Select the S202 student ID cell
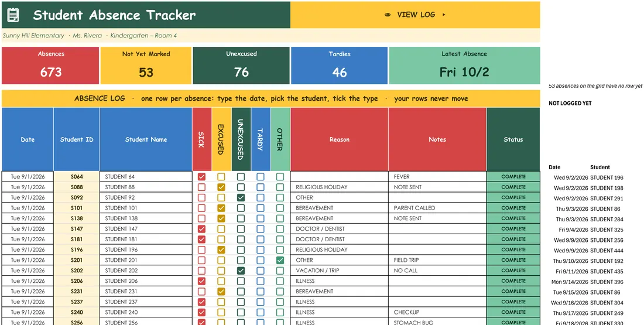 click(x=76, y=271)
